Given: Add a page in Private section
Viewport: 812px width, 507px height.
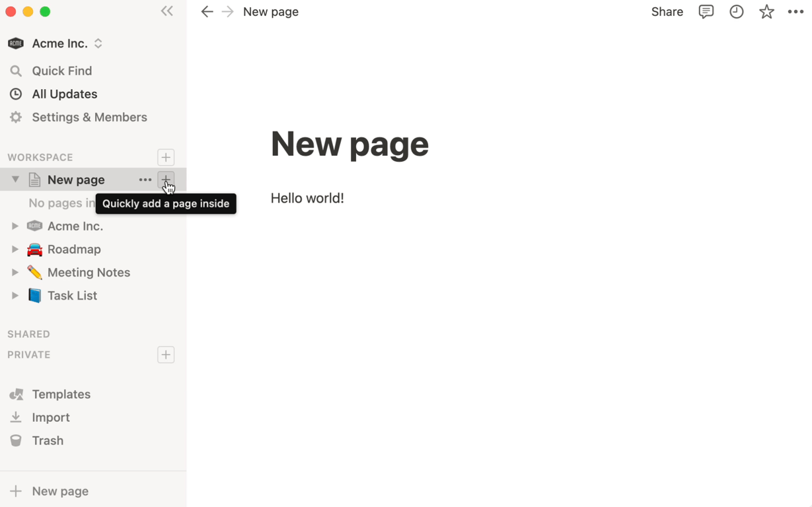Looking at the screenshot, I should pyautogui.click(x=166, y=355).
